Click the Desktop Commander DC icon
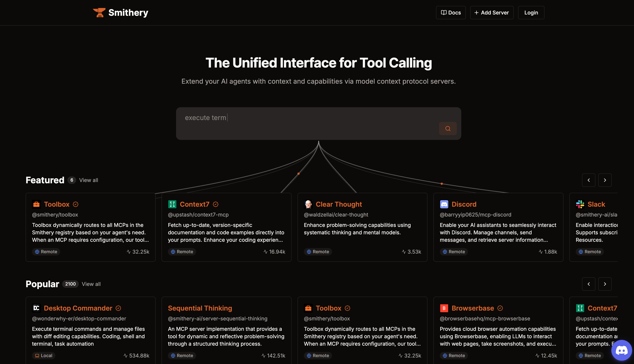Image resolution: width=634 pixels, height=364 pixels. click(x=37, y=308)
